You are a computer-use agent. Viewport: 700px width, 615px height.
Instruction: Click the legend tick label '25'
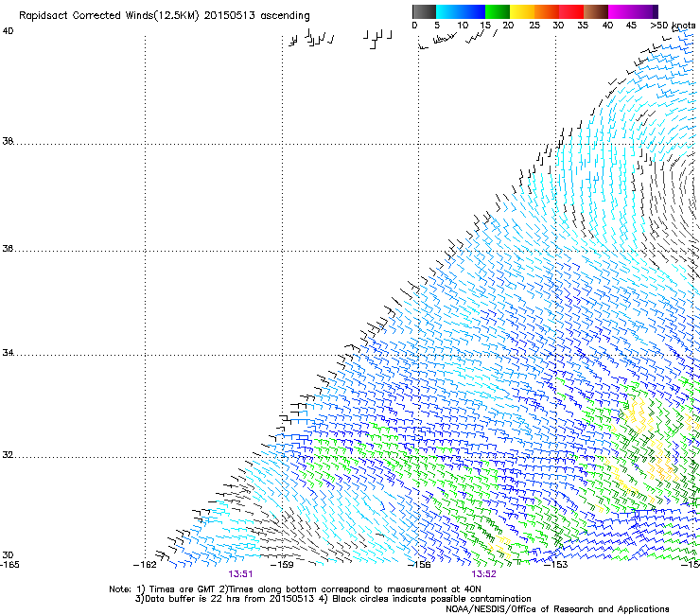tap(534, 26)
